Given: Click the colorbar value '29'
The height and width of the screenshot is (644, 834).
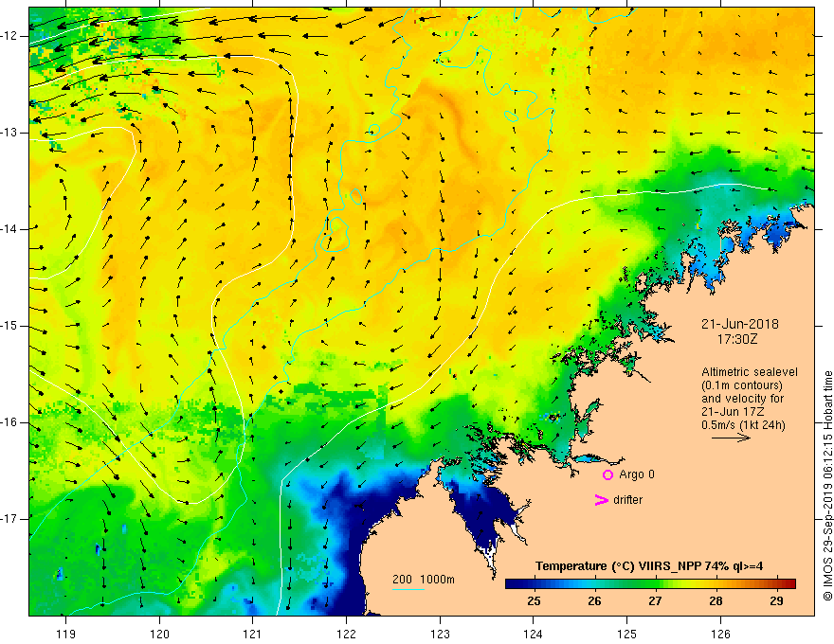Looking at the screenshot, I should coord(776,601).
